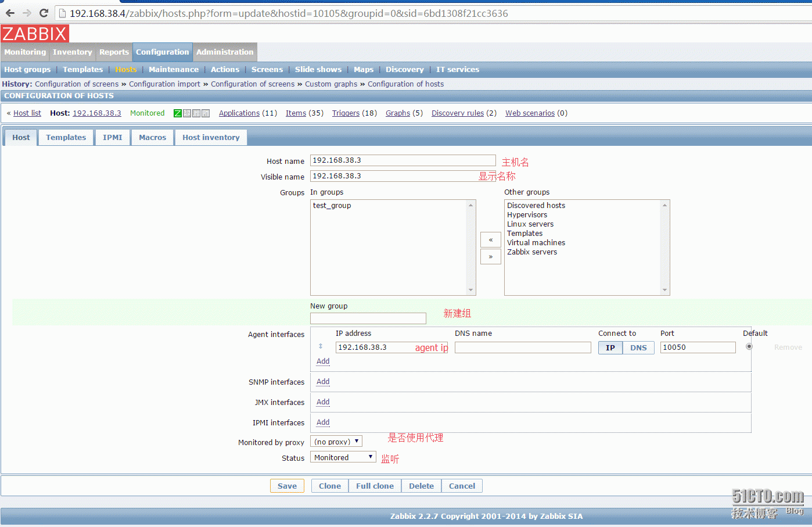The image size is (812, 527).
Task: Add a new agent interface
Action: coord(323,361)
